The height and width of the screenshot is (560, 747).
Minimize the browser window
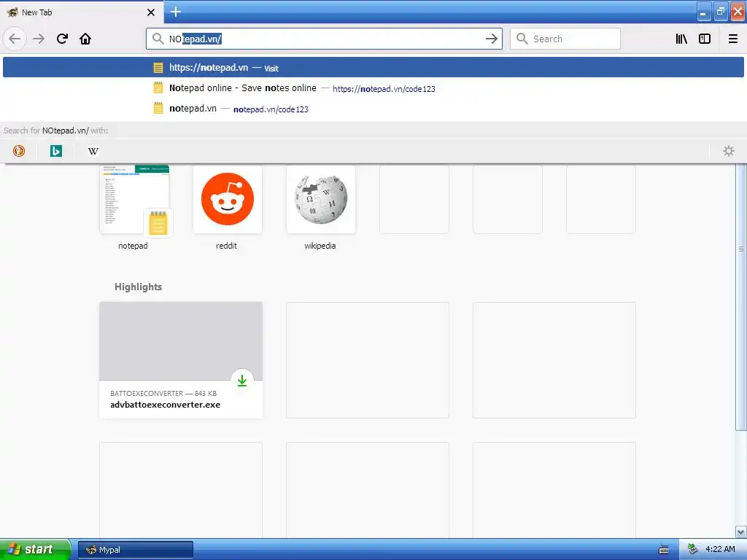704,12
